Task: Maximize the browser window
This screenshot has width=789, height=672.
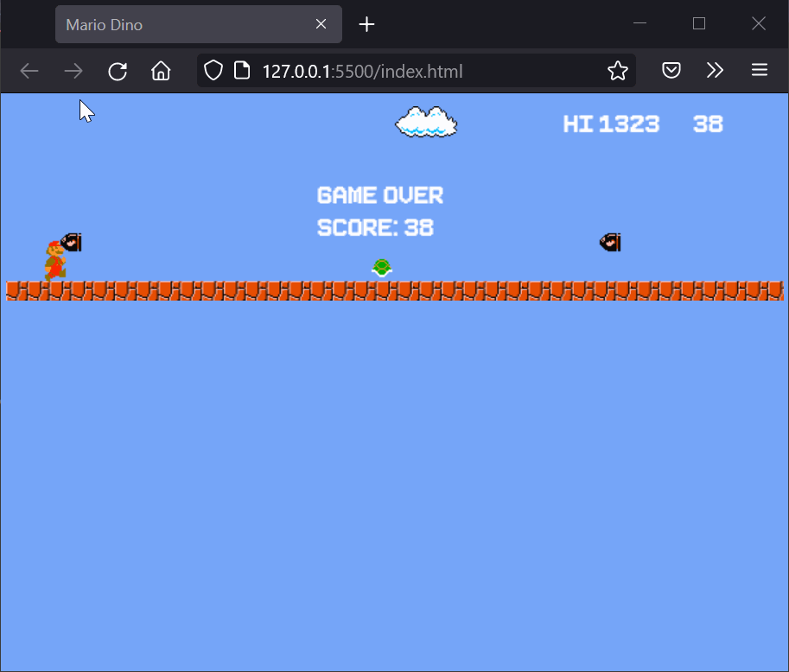Action: click(699, 23)
